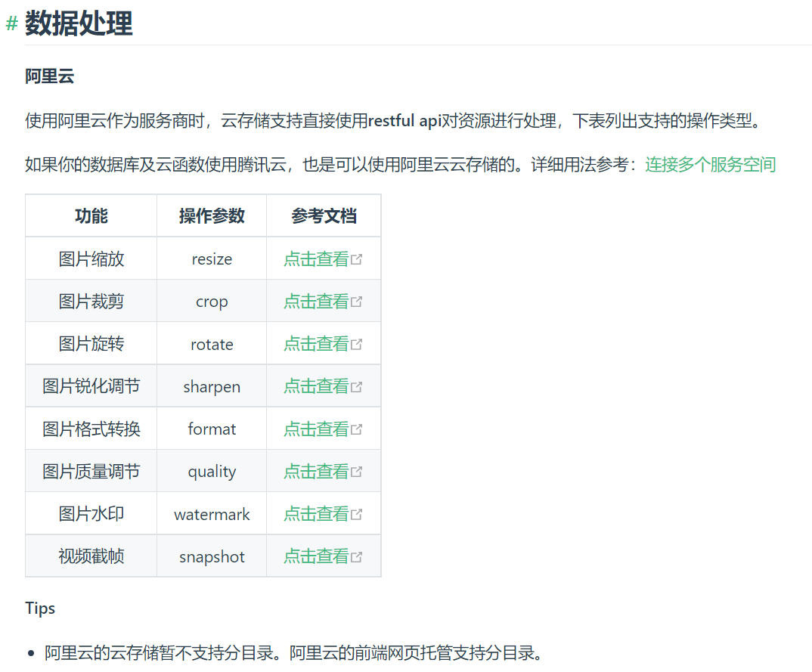Open 点击查看 link in watermark row

(316, 514)
